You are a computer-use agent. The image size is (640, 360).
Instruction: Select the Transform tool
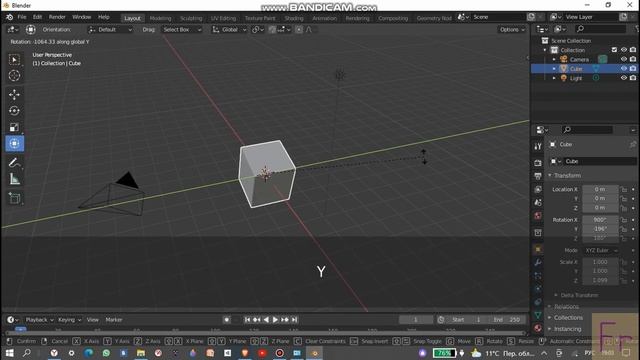[x=14, y=144]
